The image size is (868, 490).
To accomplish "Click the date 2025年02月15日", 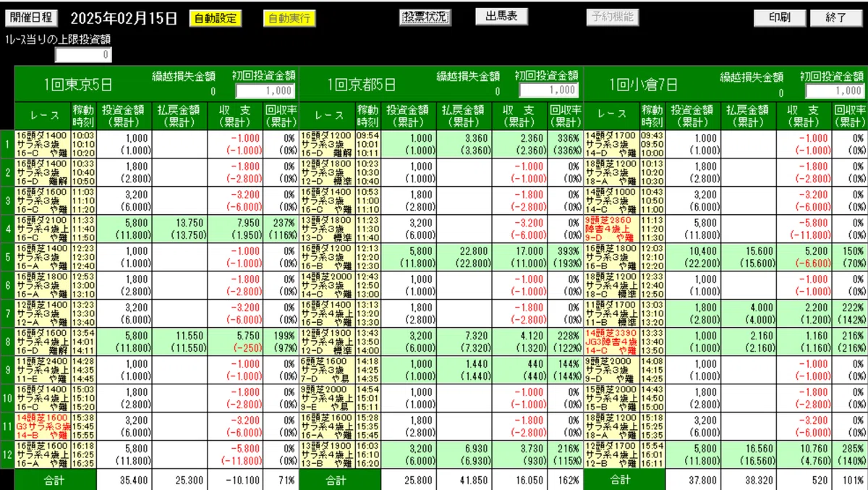I will pyautogui.click(x=124, y=17).
